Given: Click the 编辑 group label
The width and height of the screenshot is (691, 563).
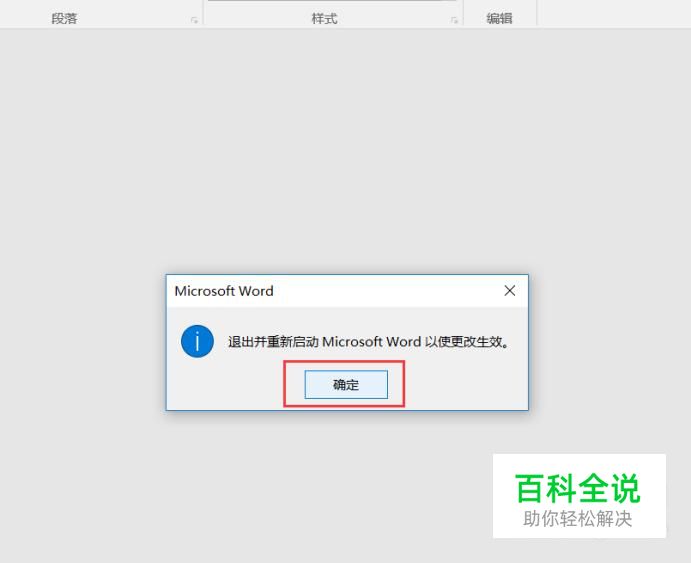Looking at the screenshot, I should pyautogui.click(x=499, y=19).
